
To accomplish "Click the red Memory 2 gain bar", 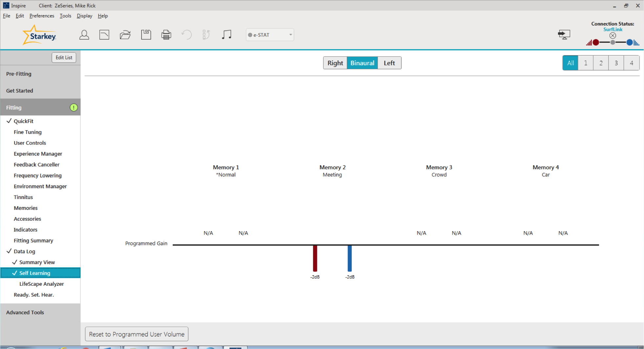I will [315, 258].
